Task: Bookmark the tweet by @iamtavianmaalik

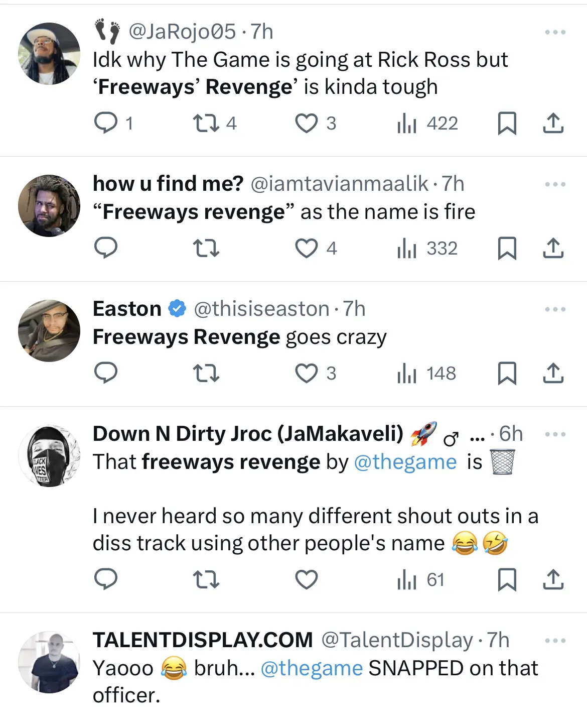Action: point(507,248)
